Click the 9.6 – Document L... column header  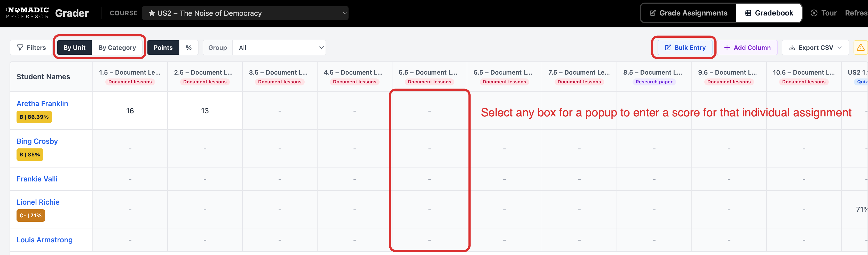tap(729, 77)
